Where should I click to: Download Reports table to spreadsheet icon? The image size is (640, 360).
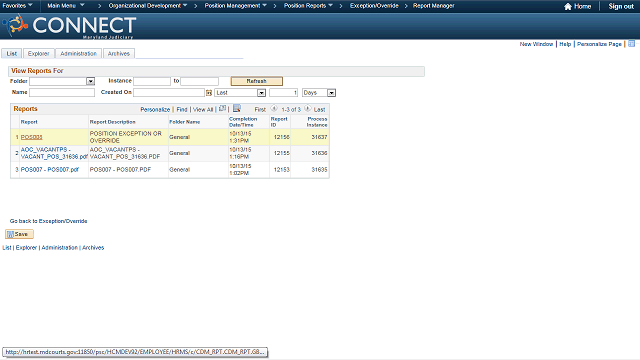pyautogui.click(x=237, y=109)
